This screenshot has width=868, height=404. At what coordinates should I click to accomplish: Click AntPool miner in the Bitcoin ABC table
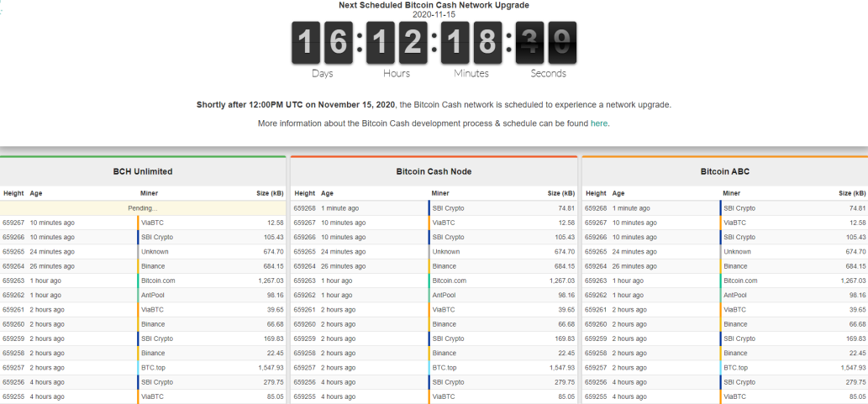[735, 295]
